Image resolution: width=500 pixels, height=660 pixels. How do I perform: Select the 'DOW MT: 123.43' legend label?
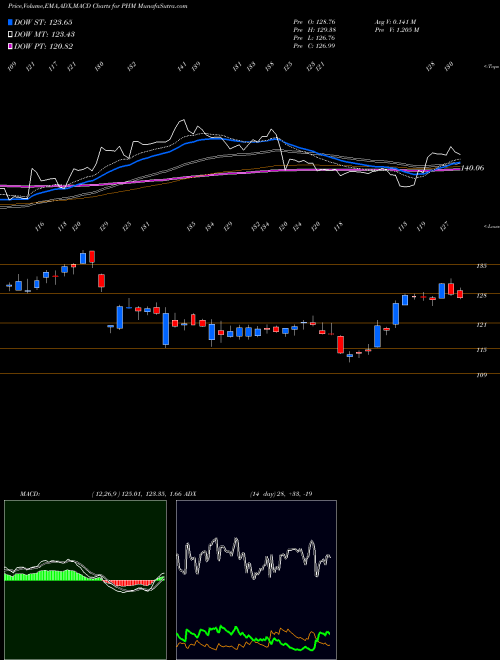[44, 35]
